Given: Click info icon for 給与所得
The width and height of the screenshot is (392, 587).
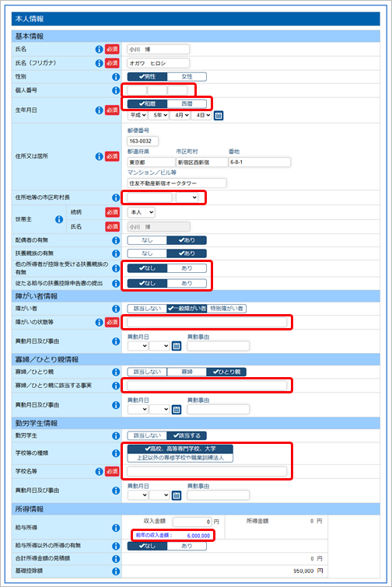Looking at the screenshot, I should click(116, 528).
